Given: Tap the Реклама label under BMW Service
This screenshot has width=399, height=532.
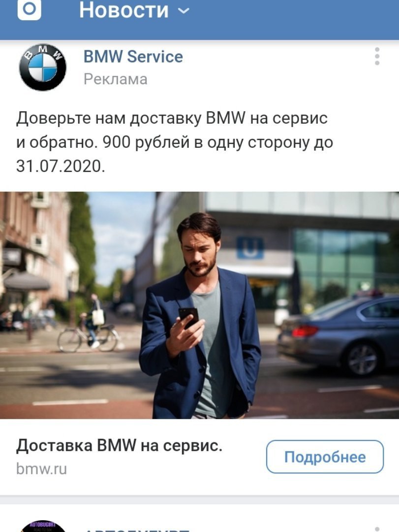Looking at the screenshot, I should pyautogui.click(x=115, y=79).
